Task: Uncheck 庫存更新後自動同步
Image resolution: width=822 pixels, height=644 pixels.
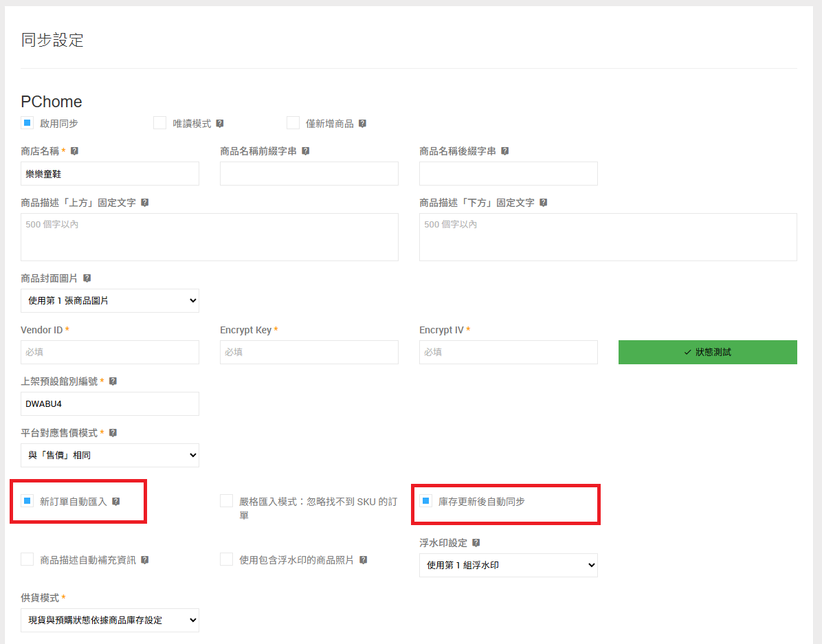Action: pyautogui.click(x=425, y=500)
